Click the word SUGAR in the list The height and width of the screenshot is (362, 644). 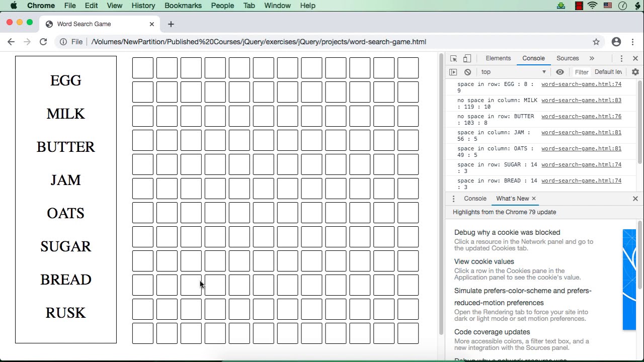pos(66,246)
